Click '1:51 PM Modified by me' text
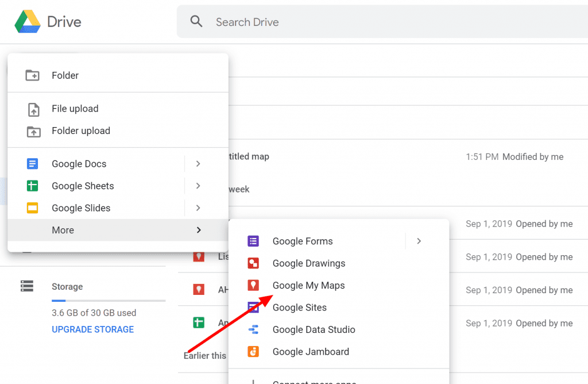 [x=514, y=157]
